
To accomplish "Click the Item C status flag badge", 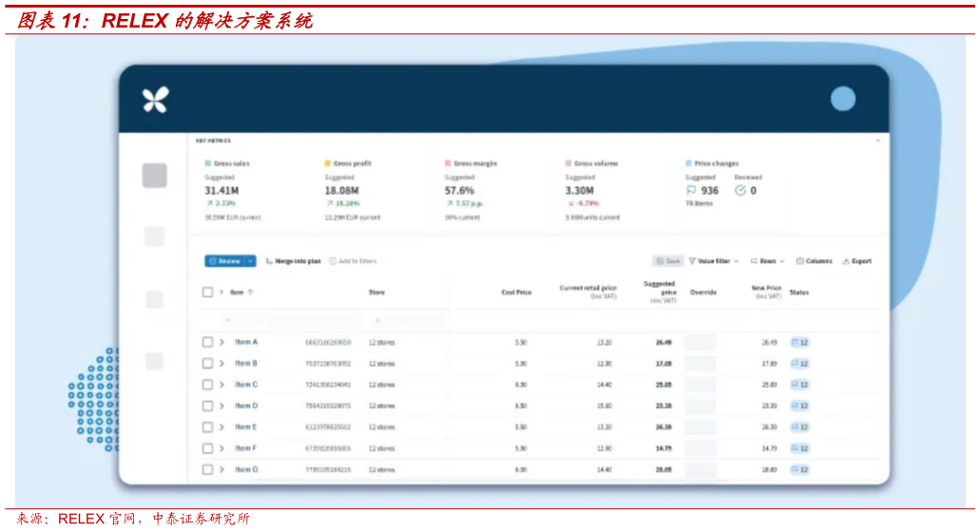I will pyautogui.click(x=799, y=385).
